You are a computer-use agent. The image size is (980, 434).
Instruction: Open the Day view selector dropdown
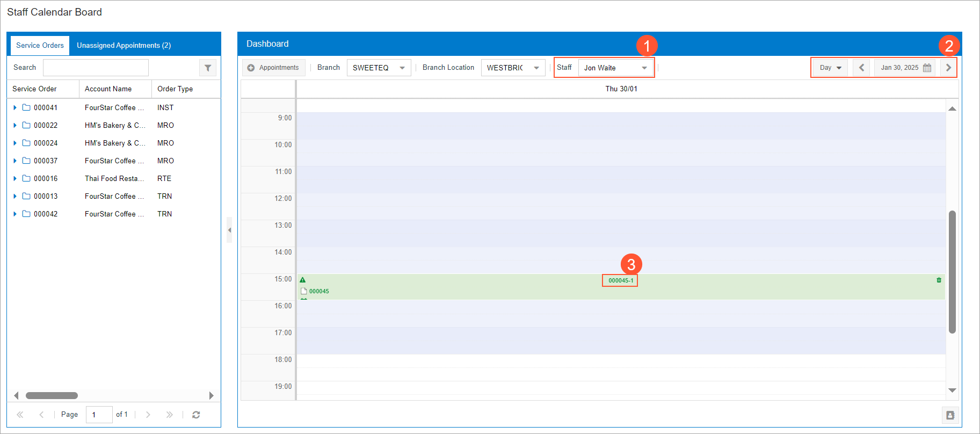[830, 68]
